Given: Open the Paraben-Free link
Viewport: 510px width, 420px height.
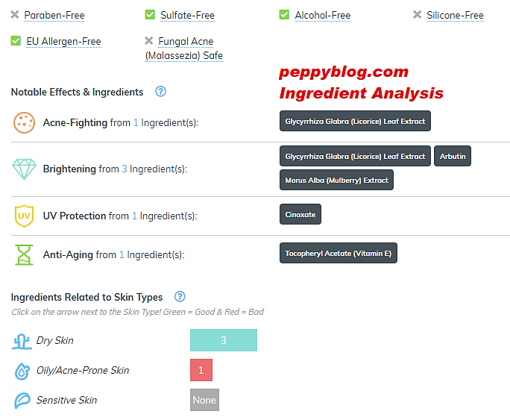Looking at the screenshot, I should tap(54, 15).
